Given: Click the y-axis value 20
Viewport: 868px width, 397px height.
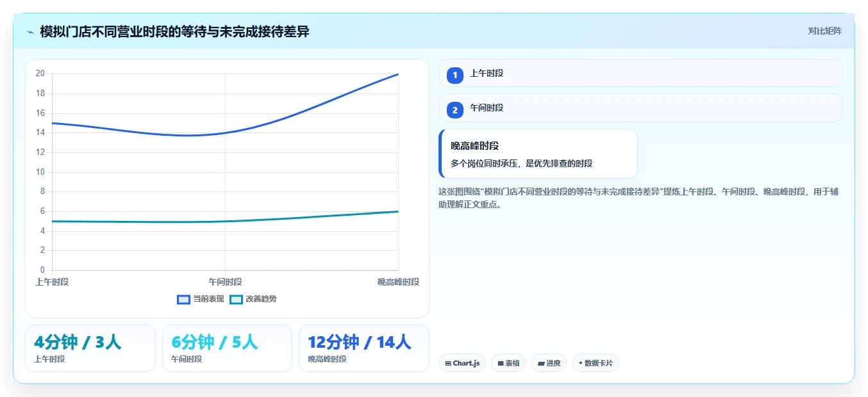Looking at the screenshot, I should coord(40,74).
